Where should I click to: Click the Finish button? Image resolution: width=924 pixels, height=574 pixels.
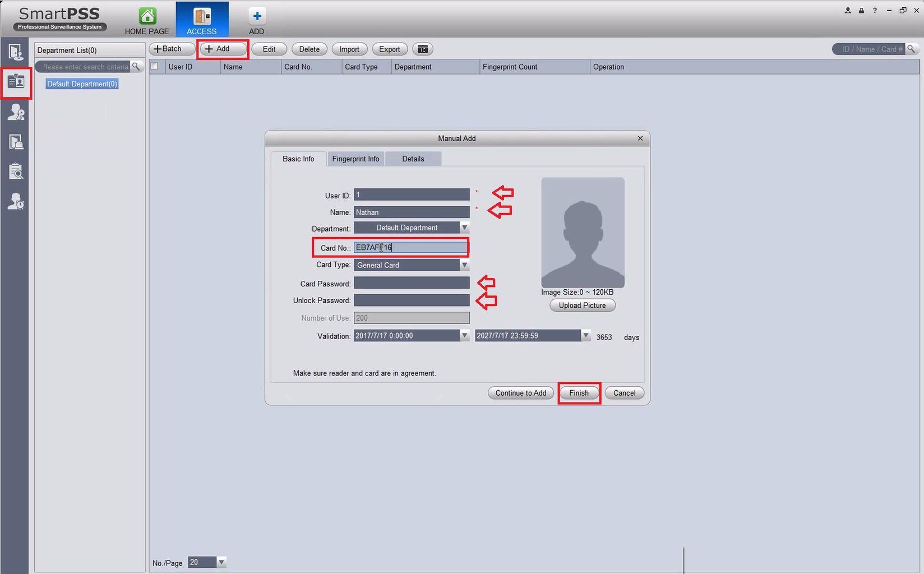coord(579,393)
